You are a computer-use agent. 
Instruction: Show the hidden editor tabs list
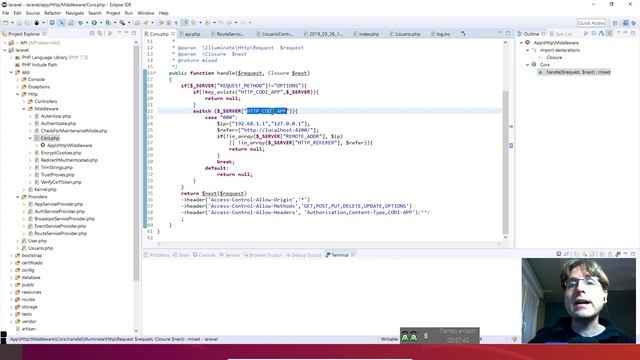[463, 34]
